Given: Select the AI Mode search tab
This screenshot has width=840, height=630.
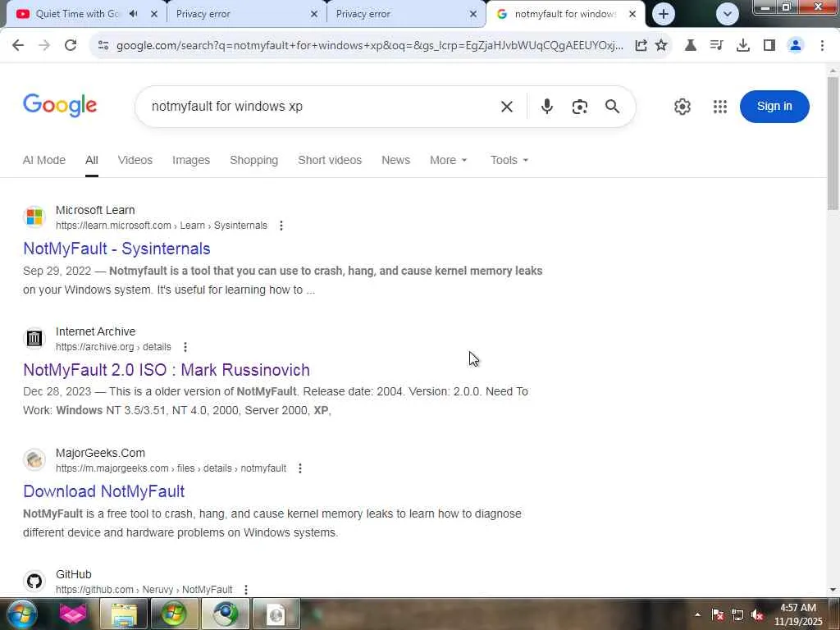Looking at the screenshot, I should 44,160.
